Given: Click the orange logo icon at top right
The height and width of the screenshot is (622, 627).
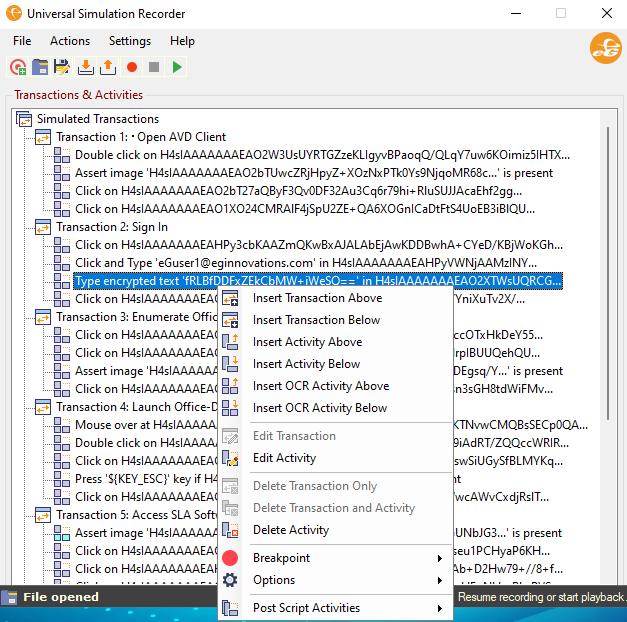Looking at the screenshot, I should point(604,48).
